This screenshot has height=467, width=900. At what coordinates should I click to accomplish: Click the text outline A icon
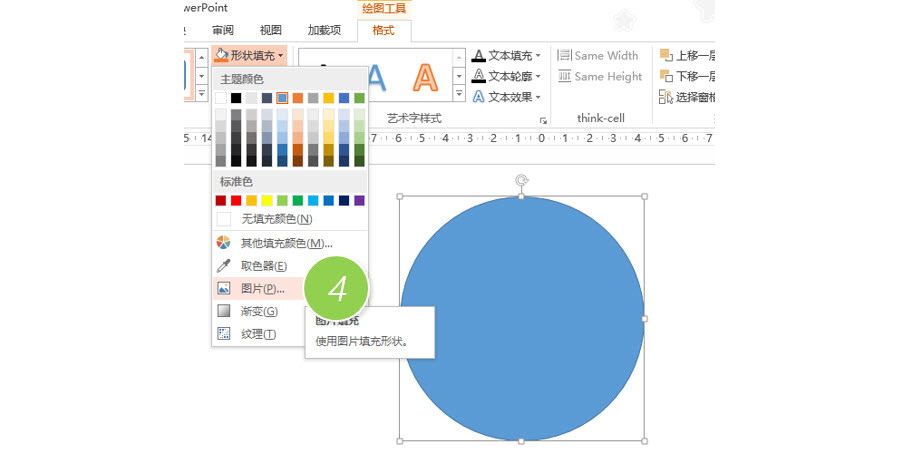479,76
